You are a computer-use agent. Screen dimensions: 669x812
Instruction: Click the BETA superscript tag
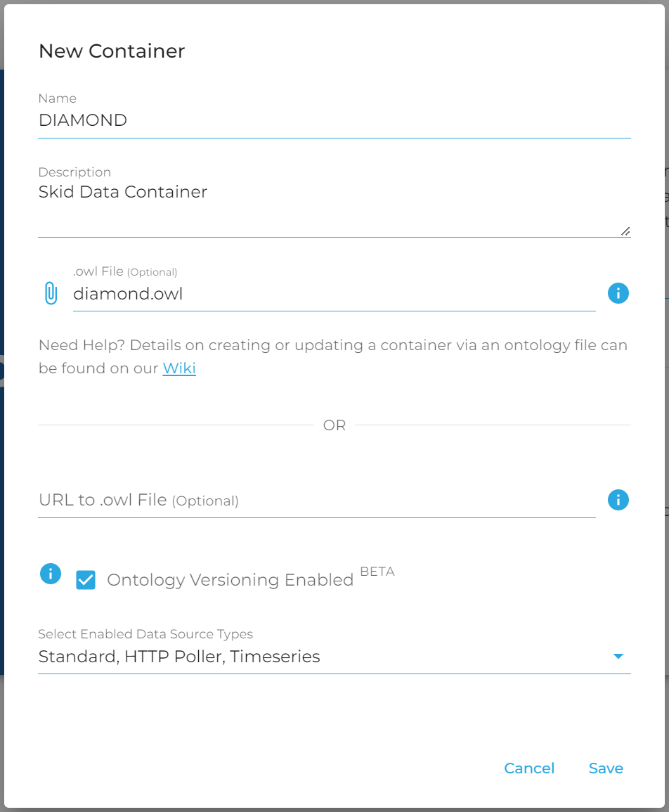pyautogui.click(x=377, y=572)
